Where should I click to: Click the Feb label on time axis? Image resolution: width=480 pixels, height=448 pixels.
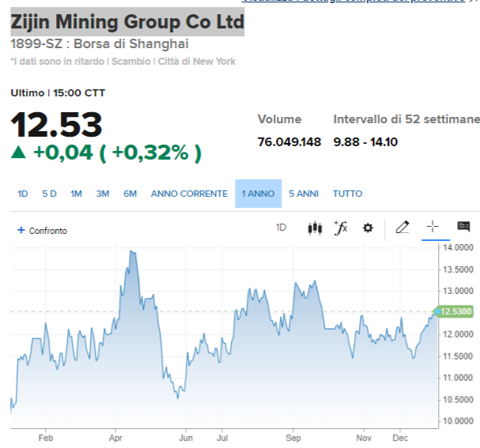click(46, 439)
